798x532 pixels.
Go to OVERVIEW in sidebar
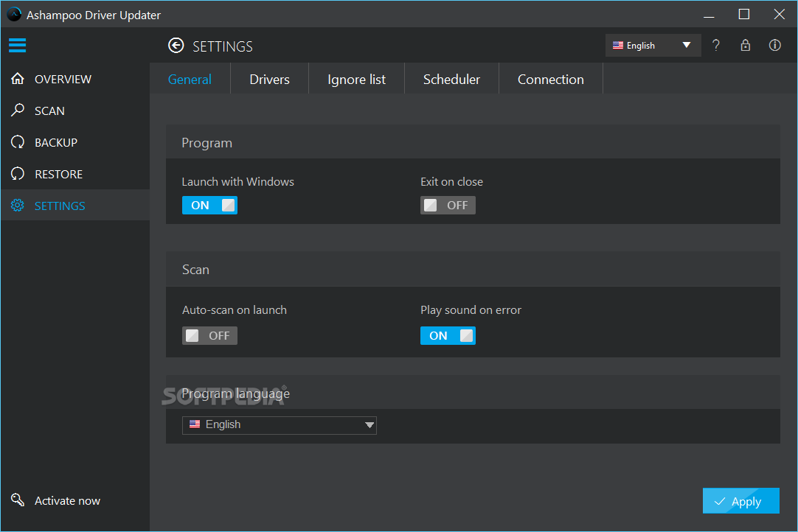point(75,79)
